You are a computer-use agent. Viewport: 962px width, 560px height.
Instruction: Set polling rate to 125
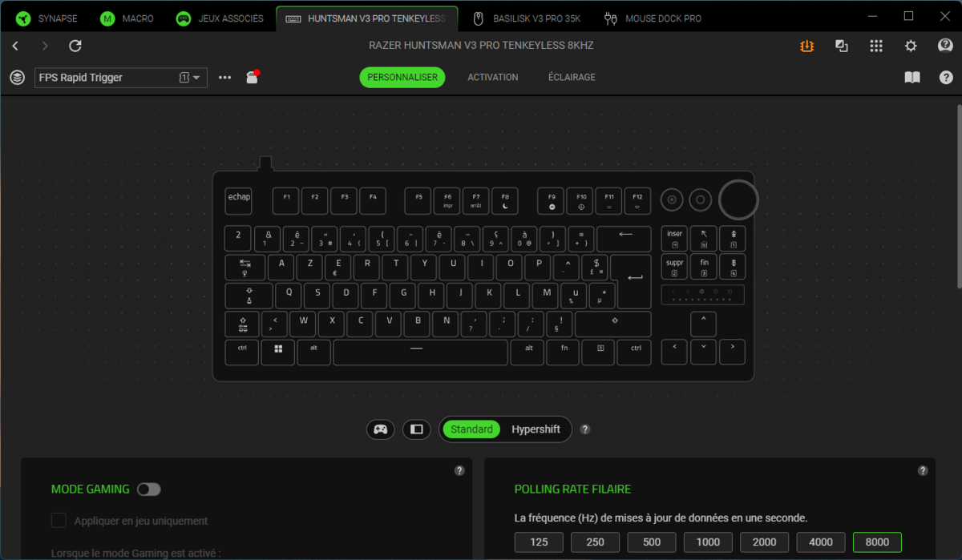tap(539, 542)
